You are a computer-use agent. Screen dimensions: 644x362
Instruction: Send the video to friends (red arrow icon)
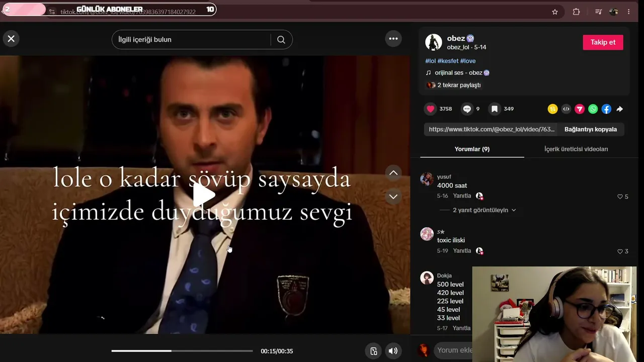[x=580, y=109]
